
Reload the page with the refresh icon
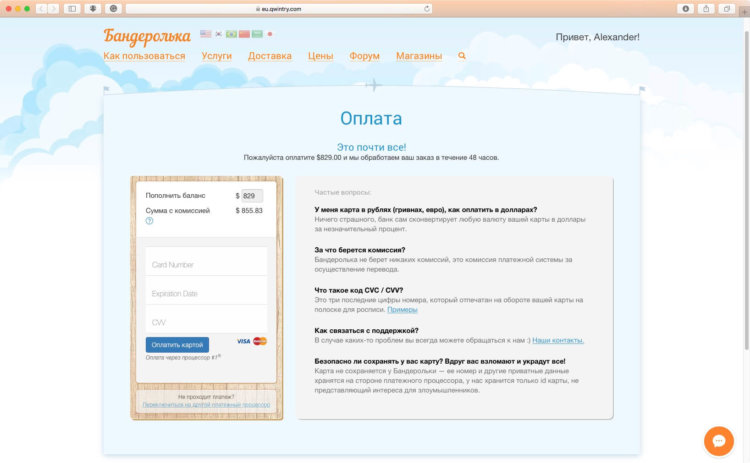(427, 9)
